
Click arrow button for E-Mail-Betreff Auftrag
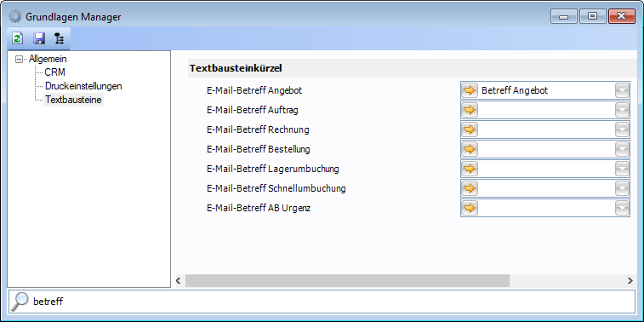pyautogui.click(x=470, y=110)
